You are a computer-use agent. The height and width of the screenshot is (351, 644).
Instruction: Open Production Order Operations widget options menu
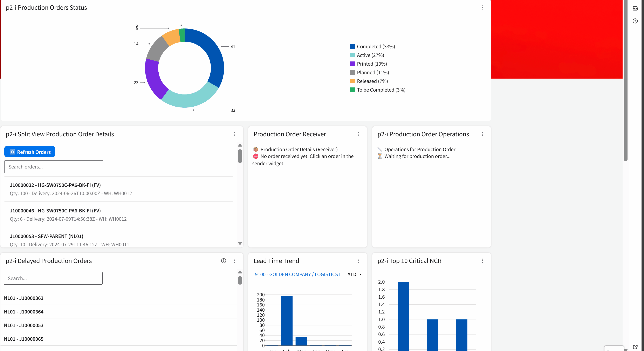click(x=482, y=134)
